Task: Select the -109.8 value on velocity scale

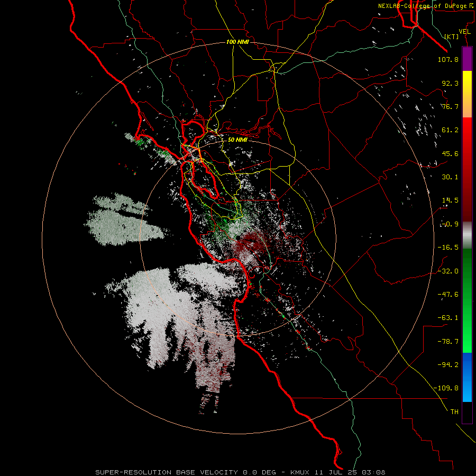Action: (x=446, y=388)
